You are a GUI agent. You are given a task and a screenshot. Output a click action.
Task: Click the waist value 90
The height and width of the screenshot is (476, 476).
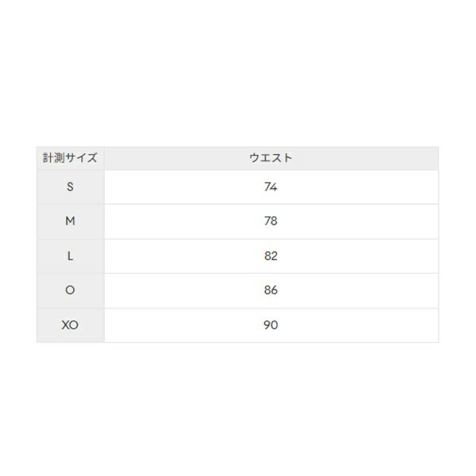271,324
